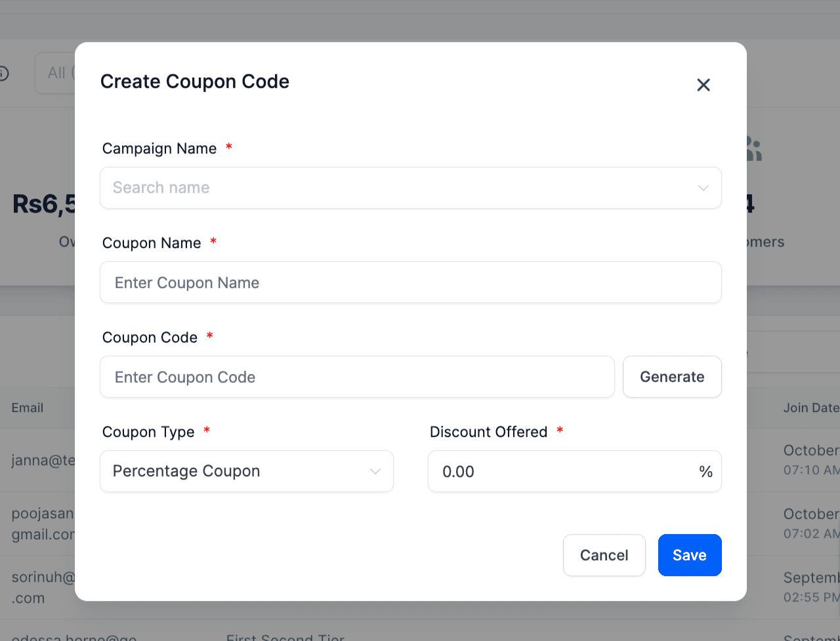Click the Coupon Type label
The image size is (840, 641).
click(x=148, y=432)
